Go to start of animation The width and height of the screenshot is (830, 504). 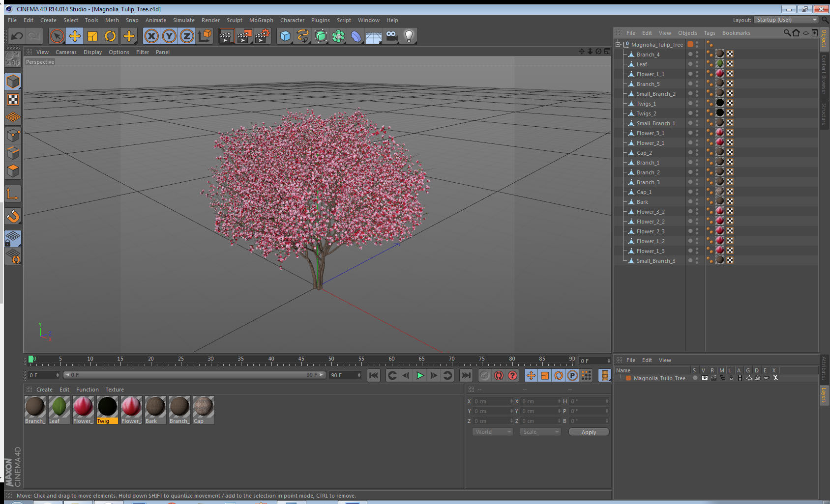click(374, 375)
